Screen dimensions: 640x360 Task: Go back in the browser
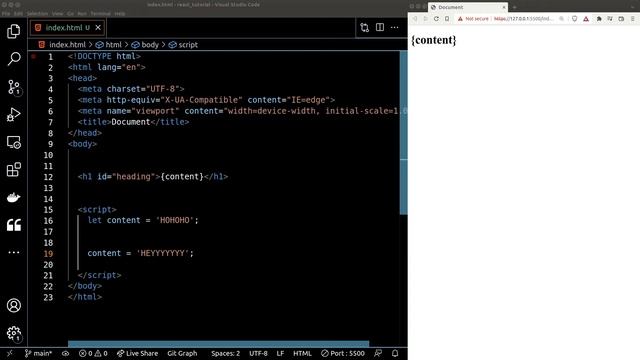tap(415, 19)
